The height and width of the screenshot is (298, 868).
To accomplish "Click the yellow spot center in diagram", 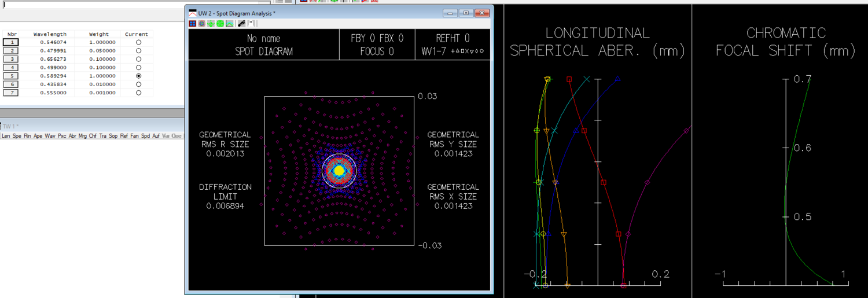I will (x=340, y=171).
